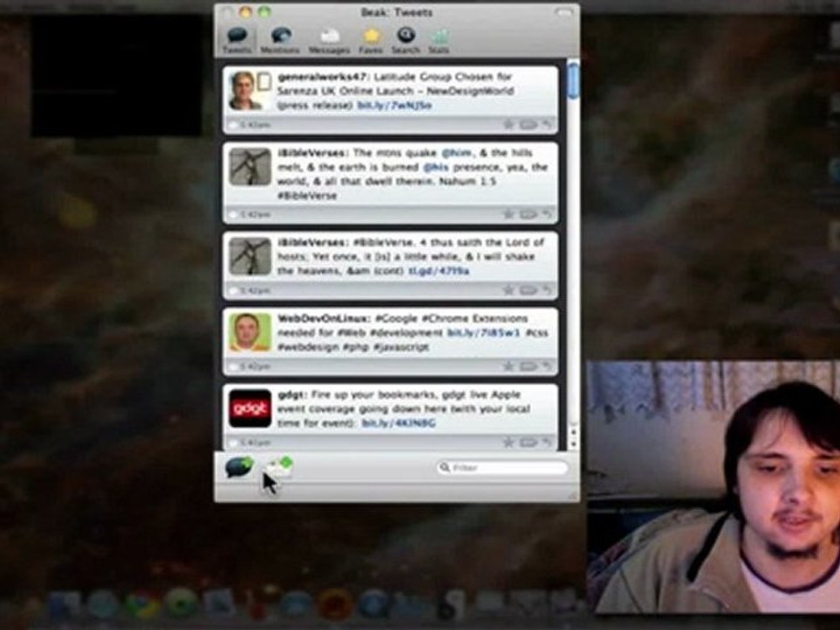Open the bit.ly/7wNJ5o link

click(395, 105)
